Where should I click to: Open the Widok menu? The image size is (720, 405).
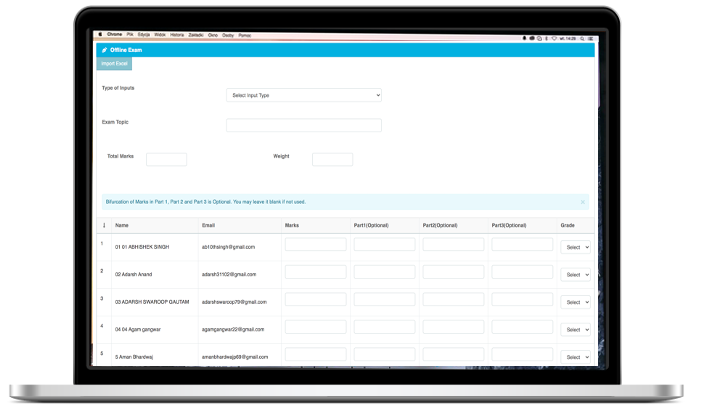[x=160, y=35]
